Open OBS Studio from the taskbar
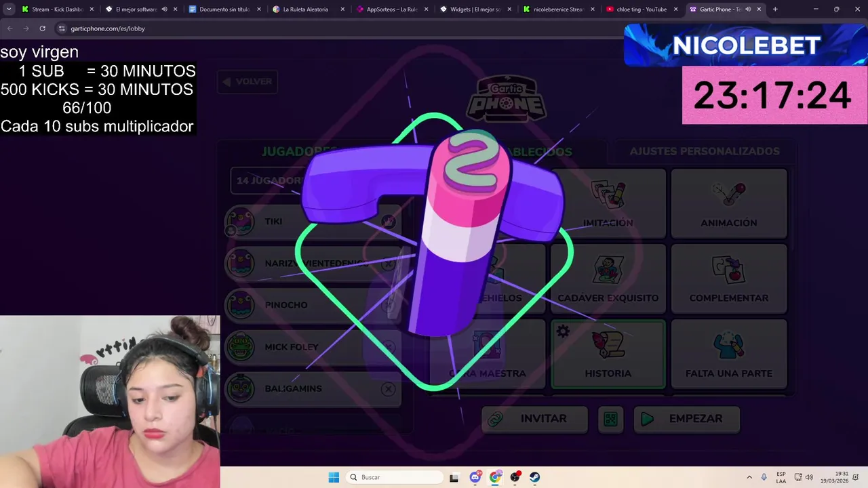This screenshot has height=488, width=868. [515, 477]
